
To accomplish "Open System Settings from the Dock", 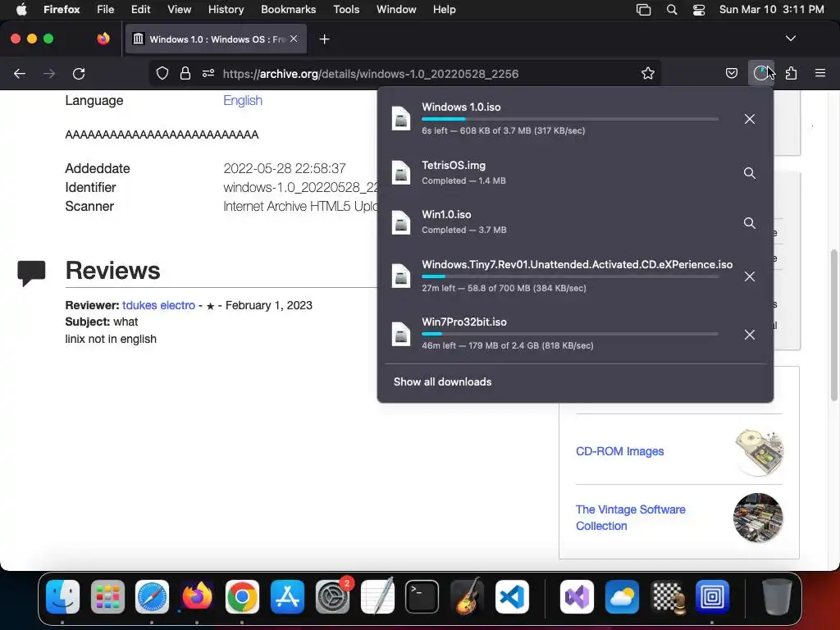I will click(333, 597).
